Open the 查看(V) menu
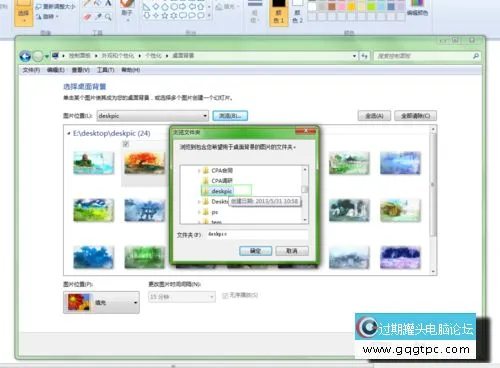 pos(81,70)
